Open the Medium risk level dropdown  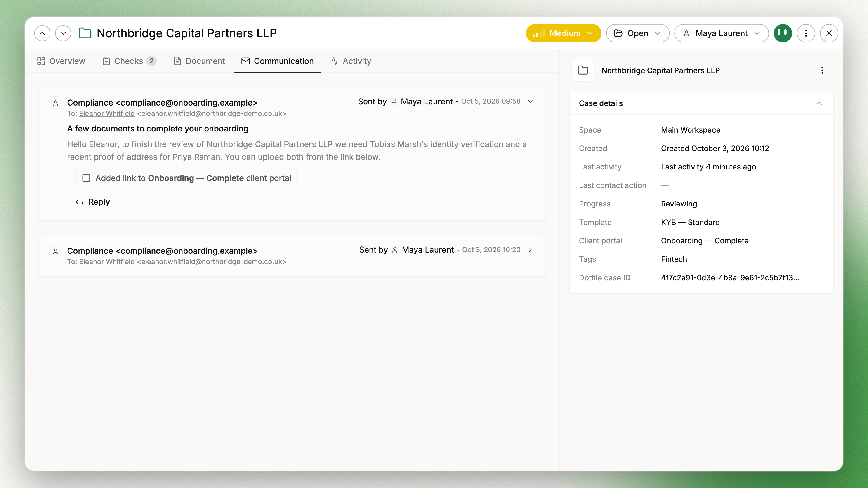(563, 33)
